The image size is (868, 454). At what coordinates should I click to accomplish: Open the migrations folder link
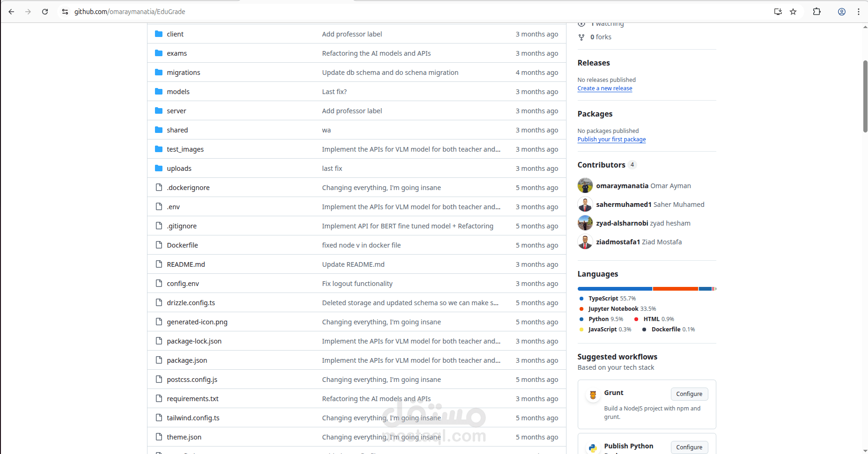coord(184,73)
